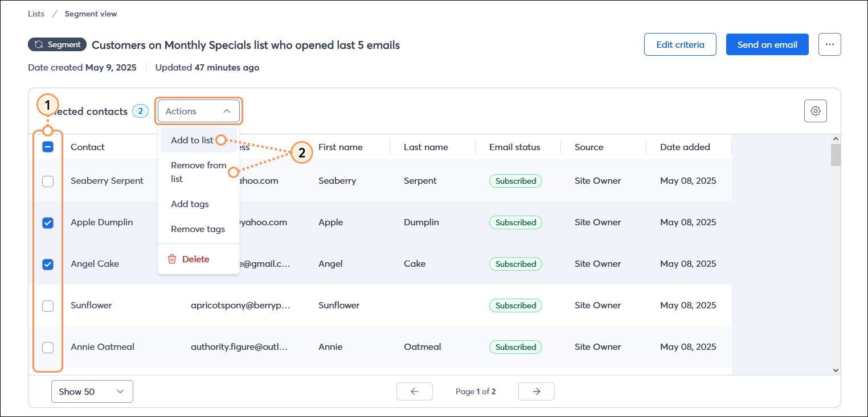Image resolution: width=868 pixels, height=417 pixels.
Task: Sort by the Source column header
Action: [589, 147]
